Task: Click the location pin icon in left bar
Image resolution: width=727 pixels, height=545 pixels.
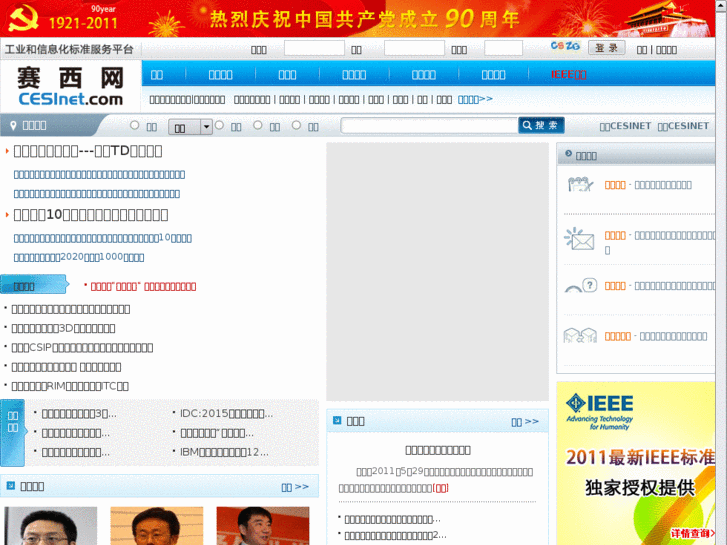Action: click(13, 125)
